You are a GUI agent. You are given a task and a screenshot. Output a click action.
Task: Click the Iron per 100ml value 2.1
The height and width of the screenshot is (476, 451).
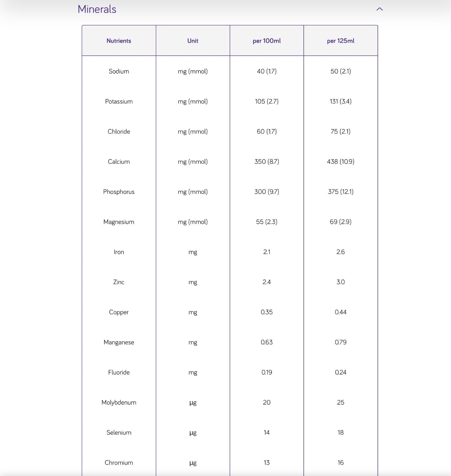267,252
